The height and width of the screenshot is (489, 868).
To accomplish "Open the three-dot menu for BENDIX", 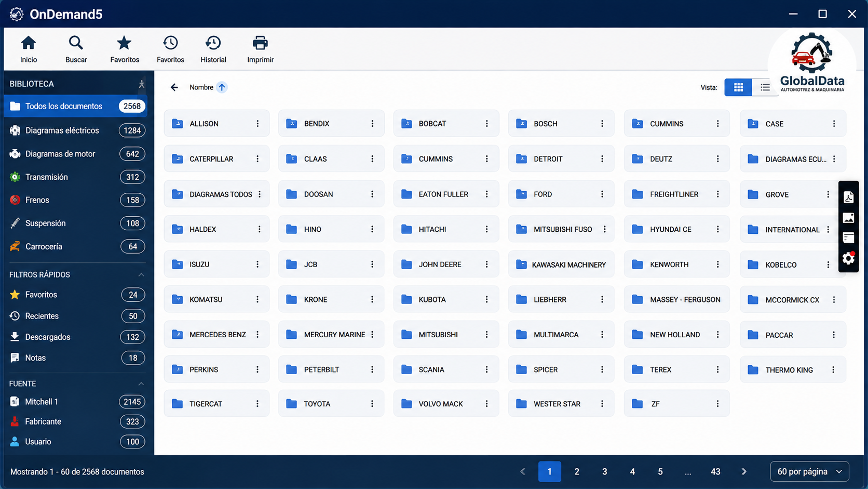I will tap(372, 124).
